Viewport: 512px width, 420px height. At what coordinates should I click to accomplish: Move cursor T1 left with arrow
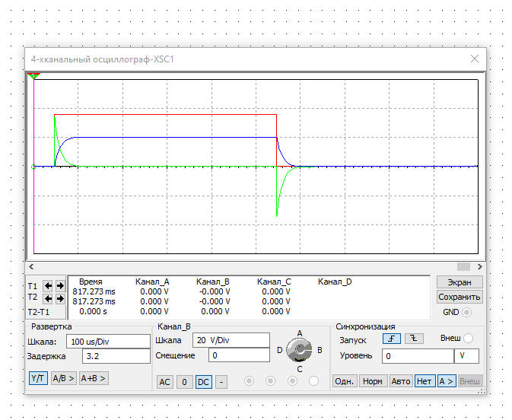[49, 286]
